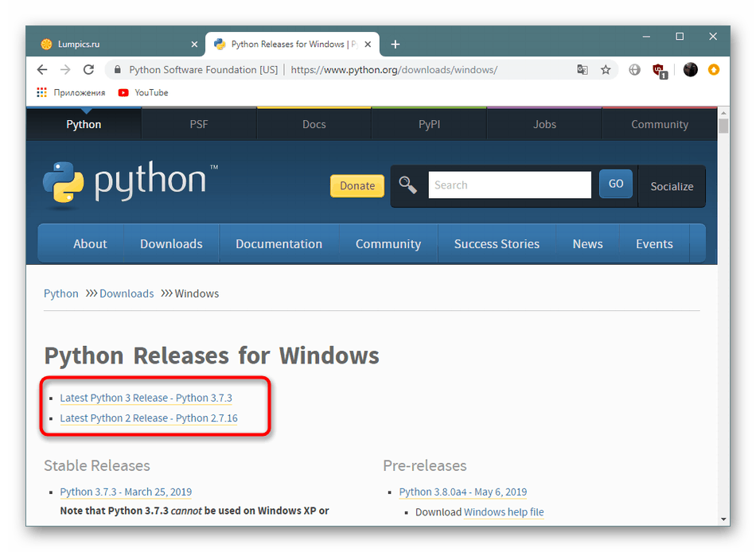Open the Downloads breadcrumb link
Image resolution: width=756 pixels, height=552 pixels.
click(127, 293)
